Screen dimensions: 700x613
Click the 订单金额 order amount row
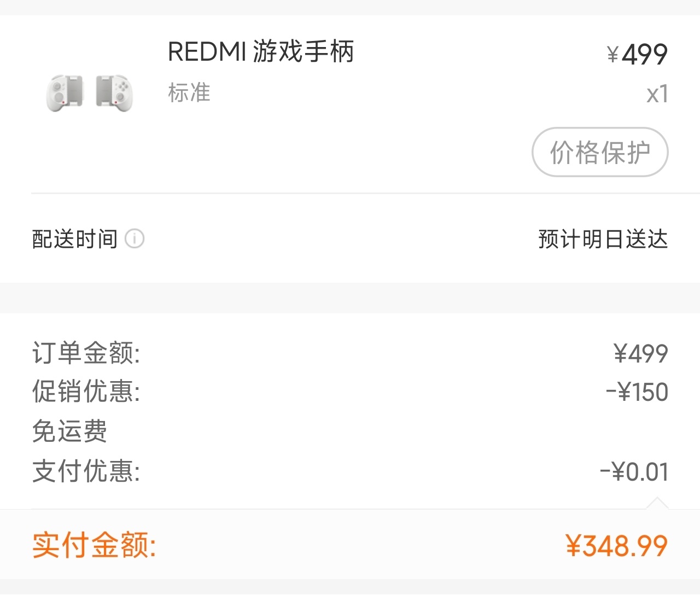pyautogui.click(x=350, y=353)
